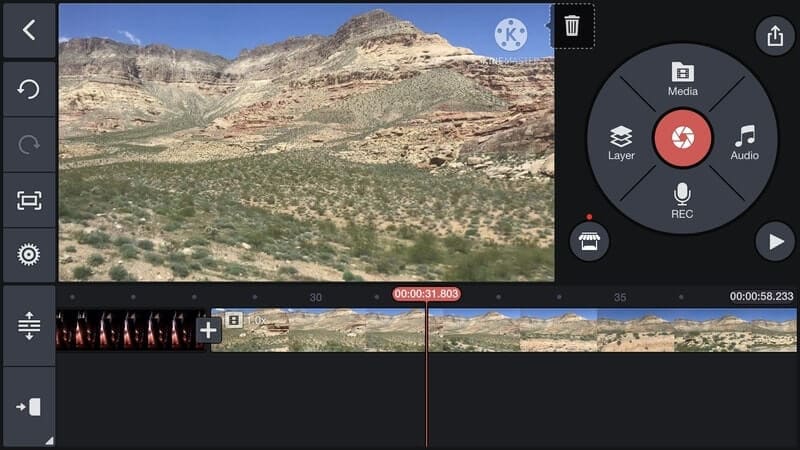Open the KineMaster asset store

click(x=589, y=241)
